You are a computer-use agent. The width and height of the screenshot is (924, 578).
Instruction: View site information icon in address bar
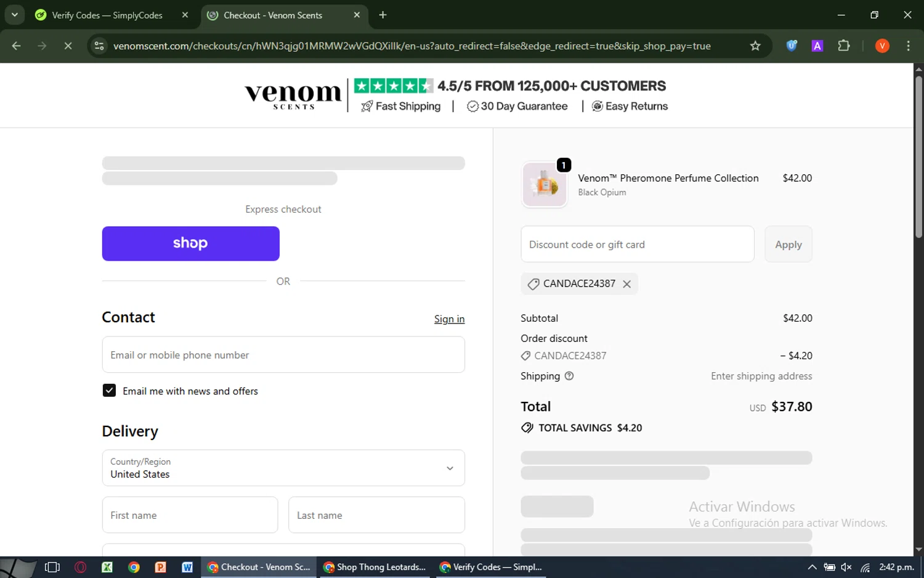pyautogui.click(x=99, y=46)
